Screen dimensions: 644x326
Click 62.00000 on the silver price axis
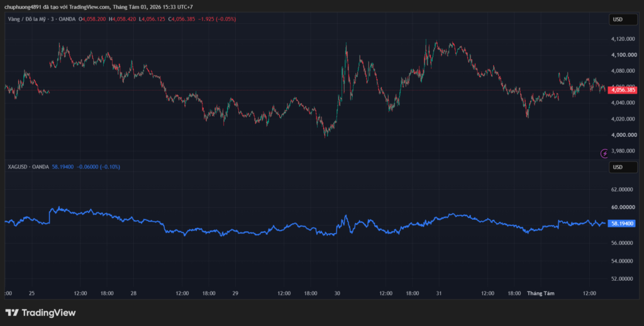pyautogui.click(x=622, y=190)
